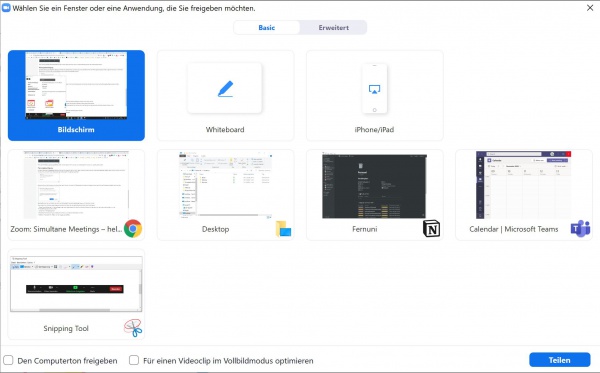Click the Chrome icon on Zoom tile
Image resolution: width=600 pixels, height=373 pixels.
click(x=133, y=229)
